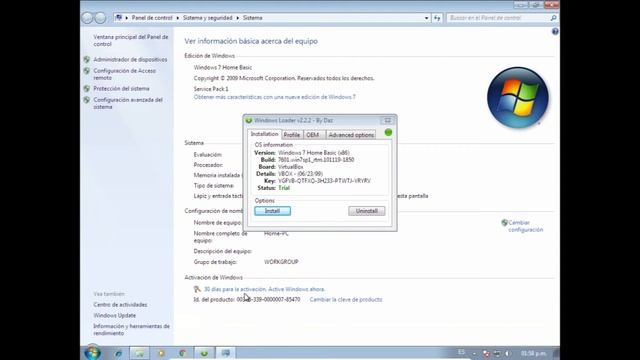The image size is (640, 360).
Task: Click the refresh button next to the address bar
Action: pyautogui.click(x=437, y=18)
